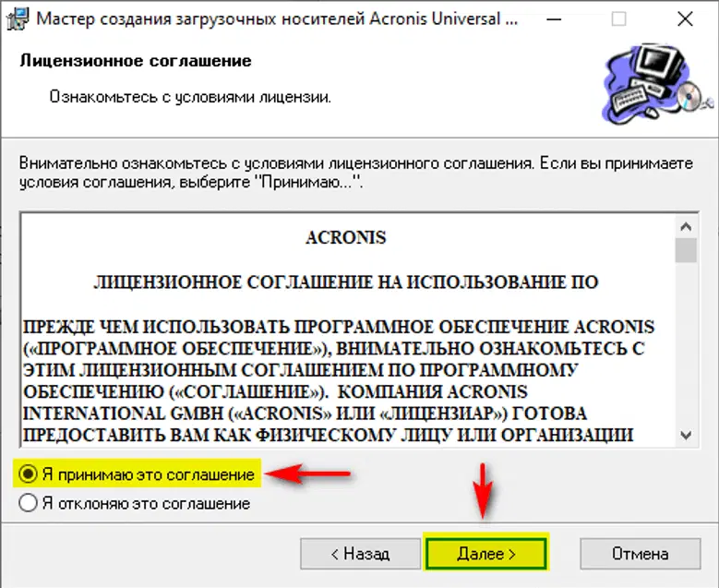Viewport: 719px width, 588px height.
Task: Click the "Далее >" button
Action: click(x=486, y=554)
